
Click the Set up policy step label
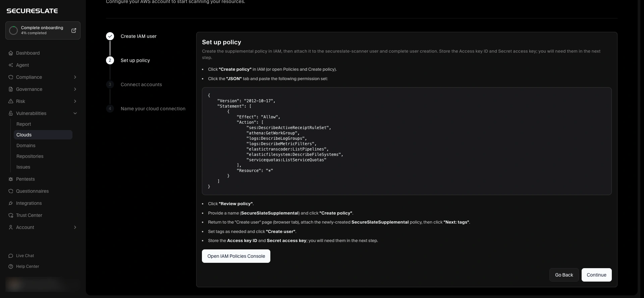(x=135, y=60)
